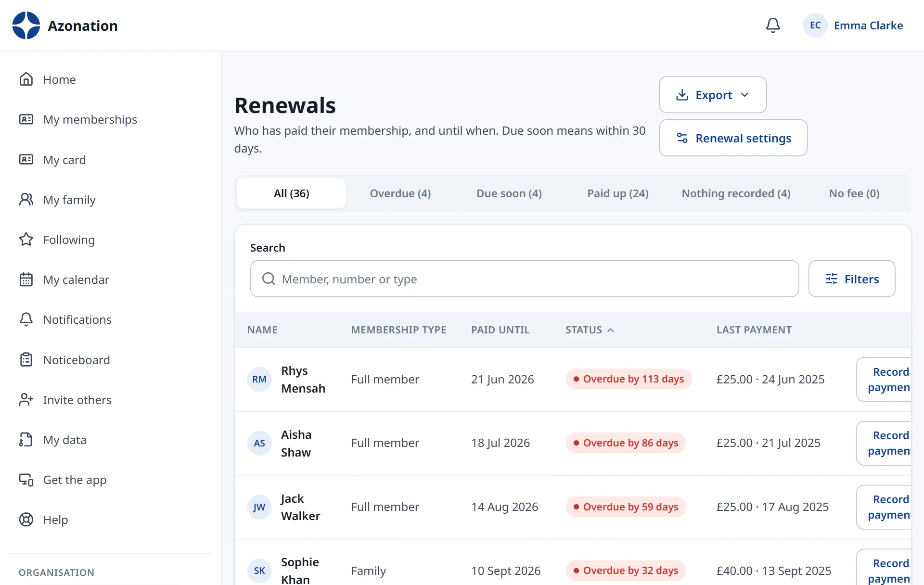924x585 pixels.
Task: Click the sidebar Notifications bell icon
Action: pos(26,319)
